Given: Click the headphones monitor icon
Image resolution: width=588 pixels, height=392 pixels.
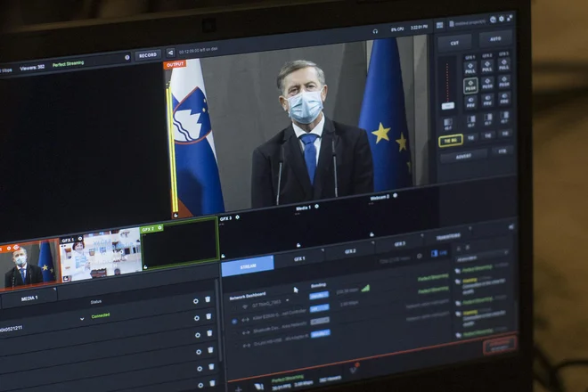Looking at the screenshot, I should click(375, 31).
